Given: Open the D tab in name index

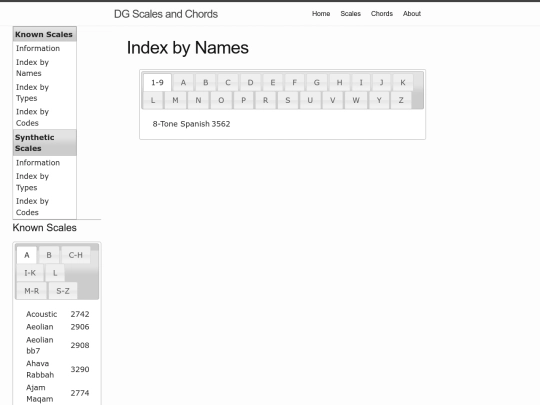Looking at the screenshot, I should click(250, 83).
